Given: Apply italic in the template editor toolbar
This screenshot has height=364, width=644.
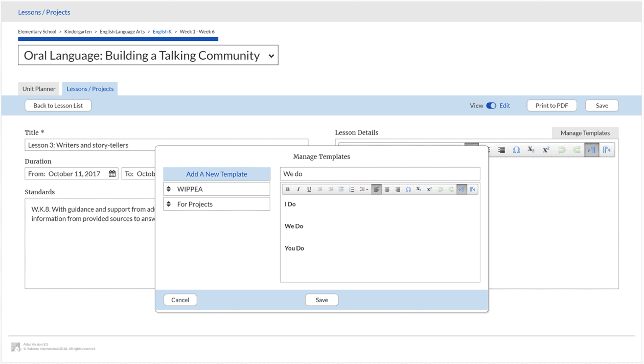Looking at the screenshot, I should click(x=298, y=189).
